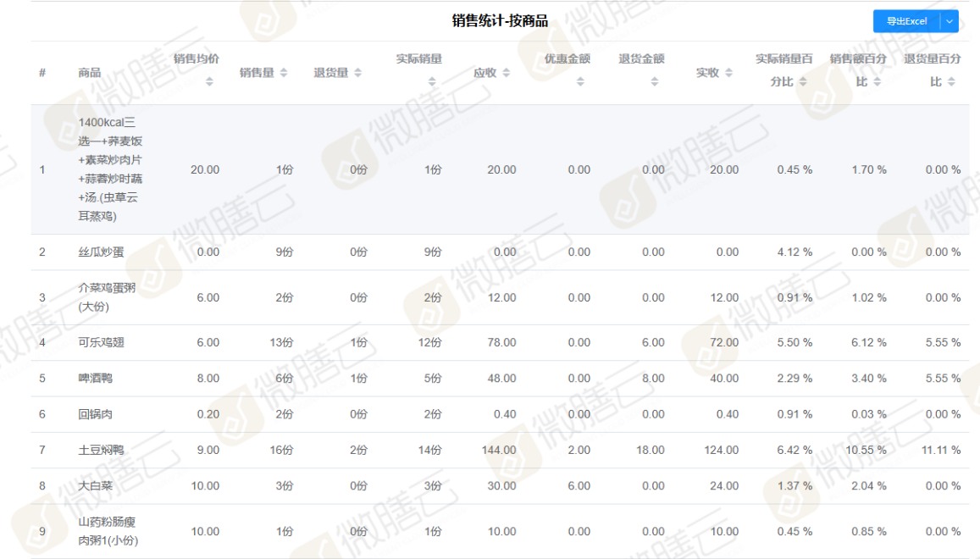Click the 商品 column header
This screenshot has height=559, width=980.
90,73
